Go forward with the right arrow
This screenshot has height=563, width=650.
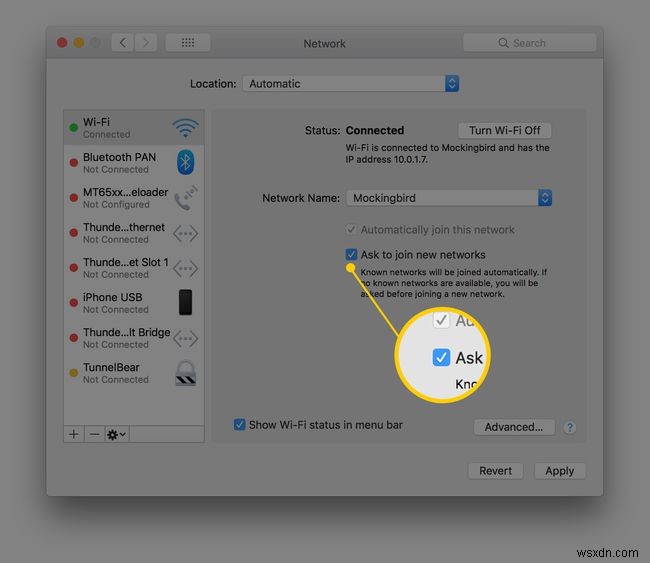point(146,43)
